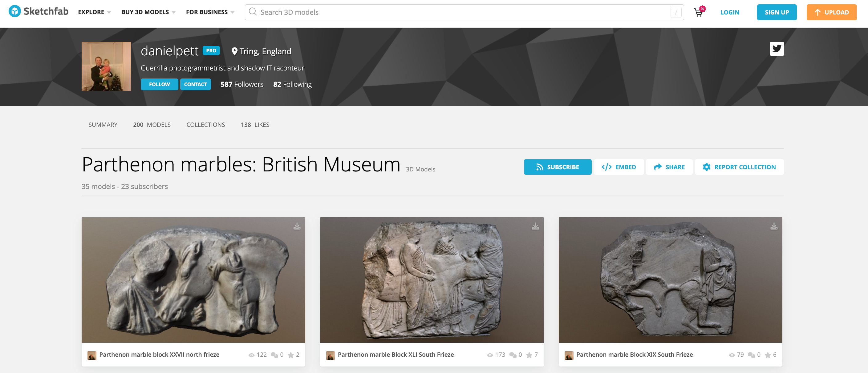Click the location pin icon by Tring
Screen dimensions: 868x373
234,51
